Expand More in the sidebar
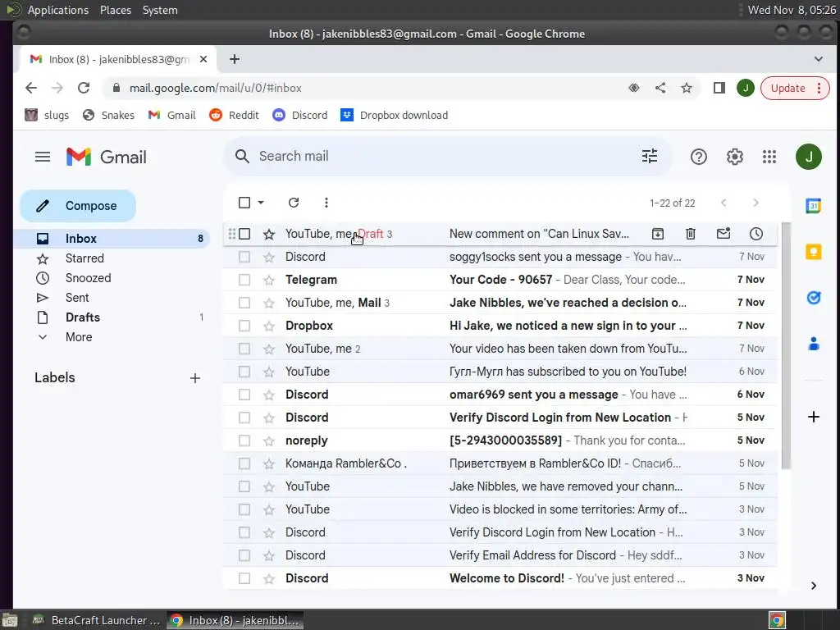The width and height of the screenshot is (840, 630). [x=79, y=337]
